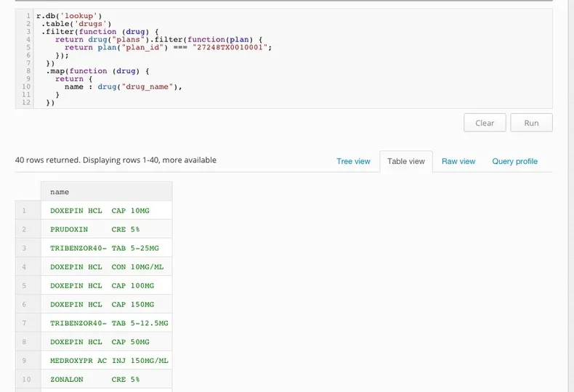Select the Table view tab

[x=406, y=161]
